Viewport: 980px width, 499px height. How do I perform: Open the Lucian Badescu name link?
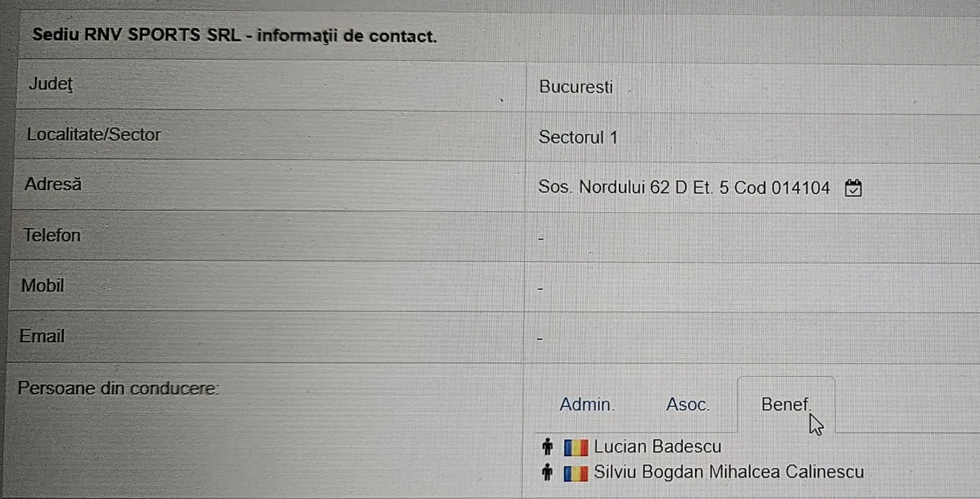(x=657, y=447)
